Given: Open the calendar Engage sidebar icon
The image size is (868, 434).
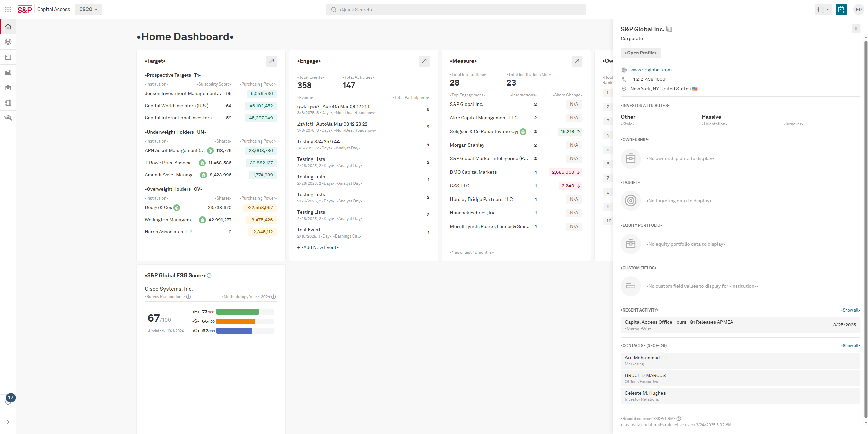Looking at the screenshot, I should point(8,57).
